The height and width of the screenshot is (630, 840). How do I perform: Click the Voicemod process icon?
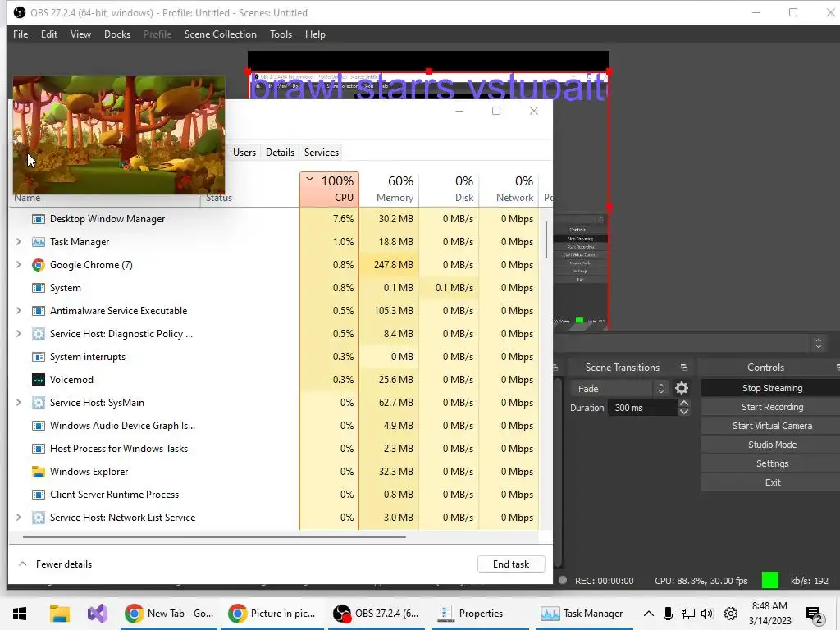click(38, 380)
